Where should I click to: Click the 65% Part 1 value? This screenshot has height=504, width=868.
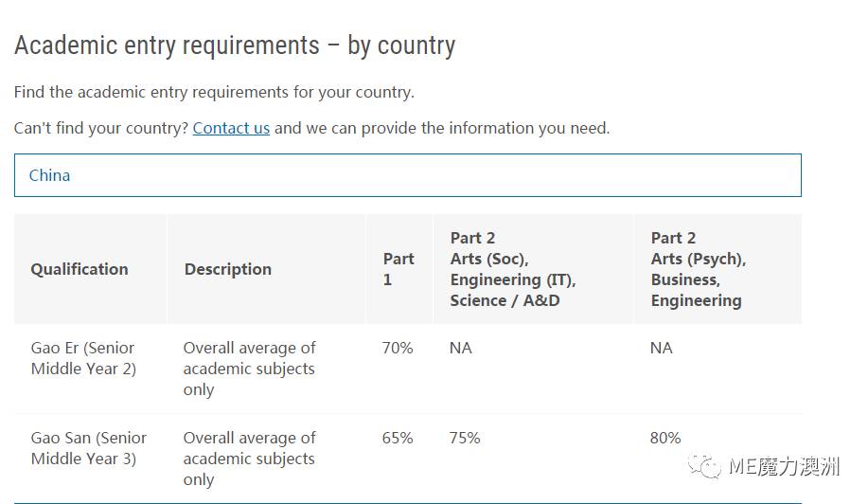pos(398,438)
